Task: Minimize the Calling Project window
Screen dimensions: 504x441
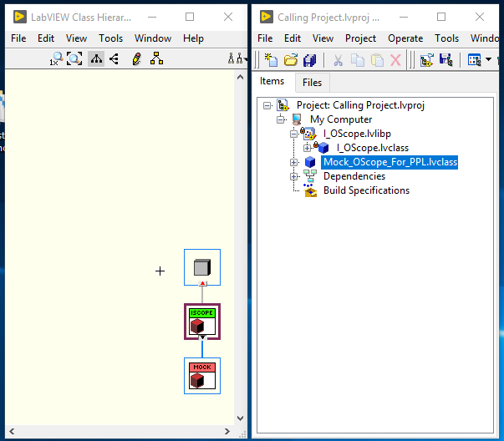Action: point(404,17)
